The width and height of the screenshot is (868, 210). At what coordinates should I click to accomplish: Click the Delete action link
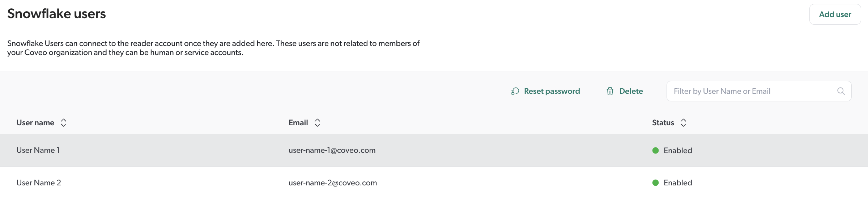coord(631,91)
